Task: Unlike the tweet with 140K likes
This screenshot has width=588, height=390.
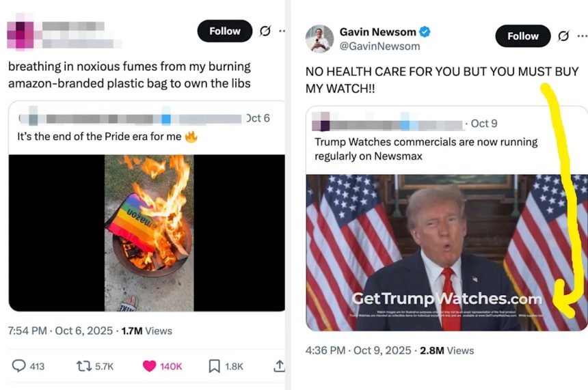Action: (162, 366)
